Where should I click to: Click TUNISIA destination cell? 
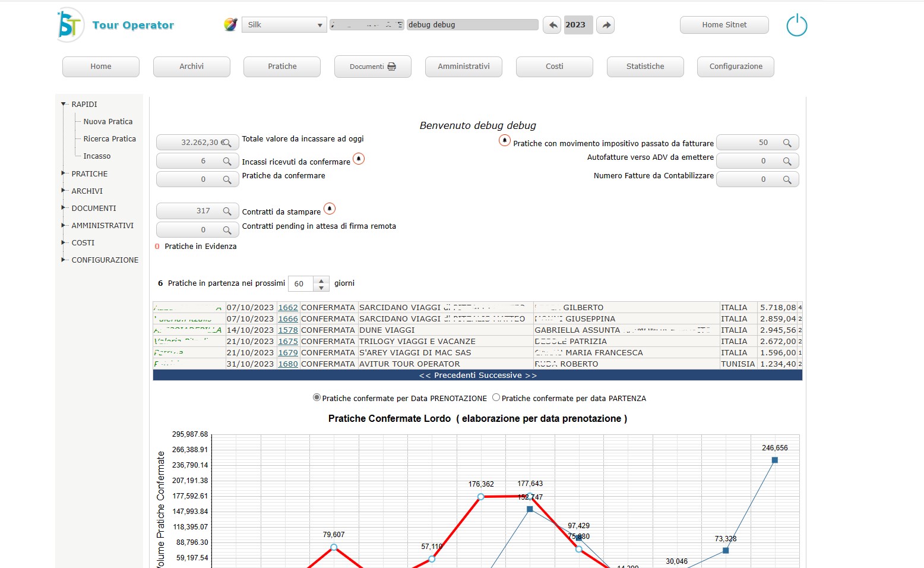(738, 364)
